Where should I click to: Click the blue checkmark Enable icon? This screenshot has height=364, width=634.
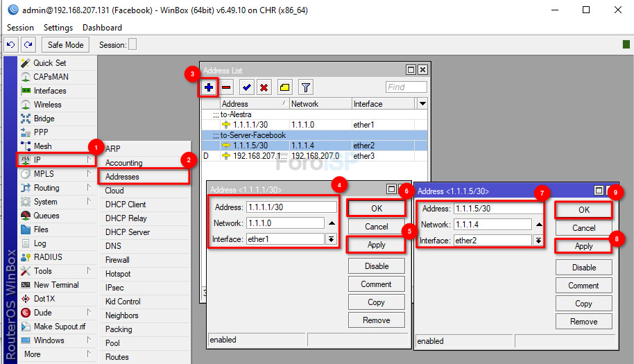(x=246, y=87)
